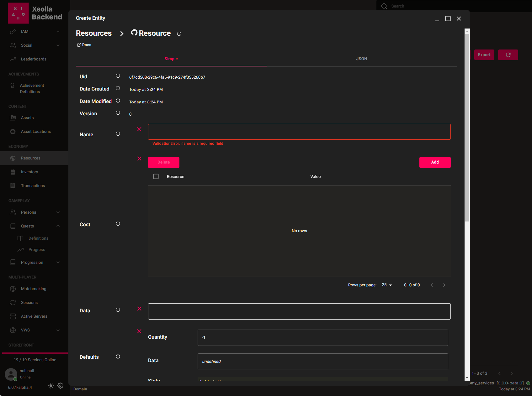Expand the Progression sidebar section
This screenshot has height=396, width=532.
58,263
